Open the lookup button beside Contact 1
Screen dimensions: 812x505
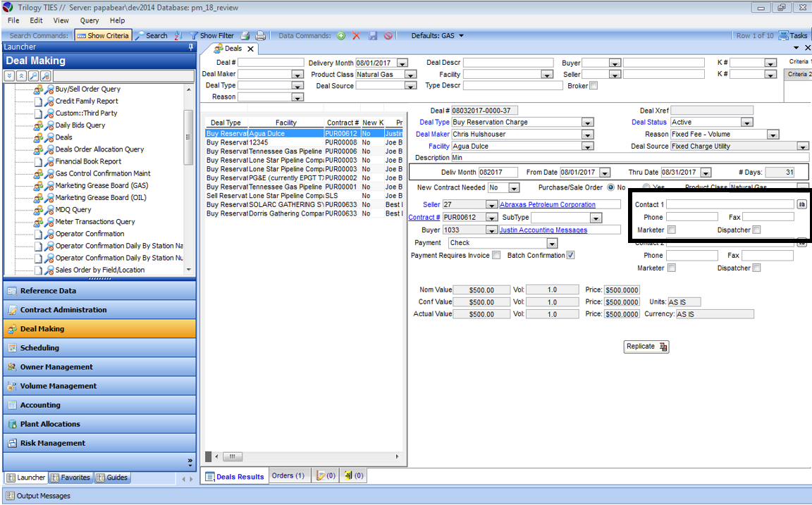(801, 204)
